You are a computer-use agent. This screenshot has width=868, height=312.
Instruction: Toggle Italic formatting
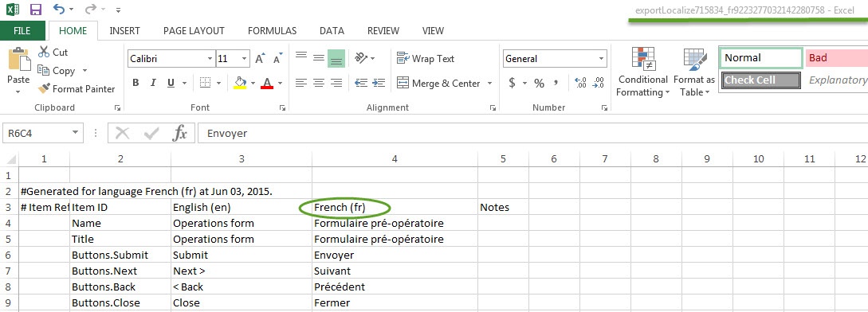tap(153, 83)
